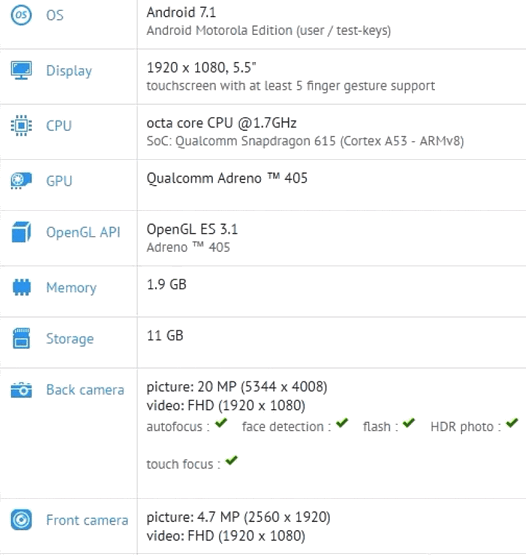
Task: Click the face detection green checkmark
Action: coord(342,423)
